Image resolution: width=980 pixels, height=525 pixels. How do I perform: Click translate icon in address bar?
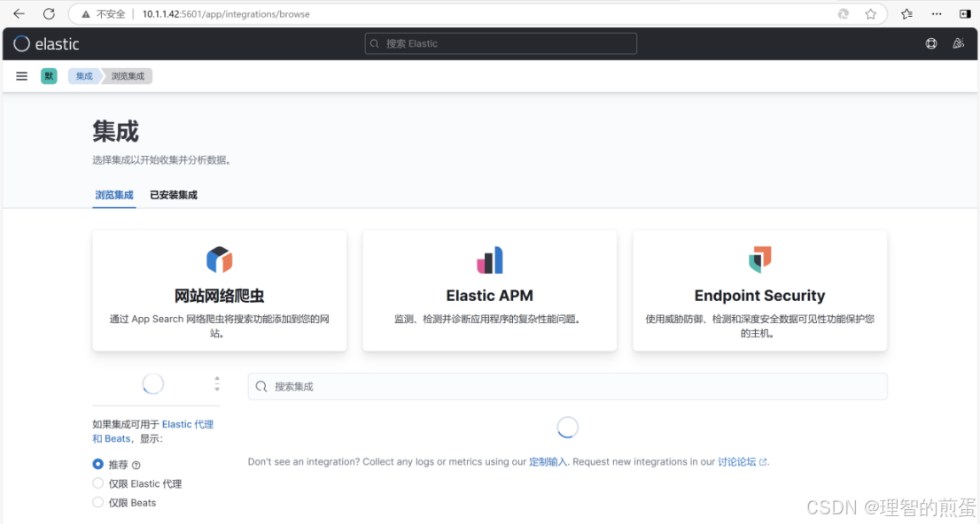click(844, 14)
